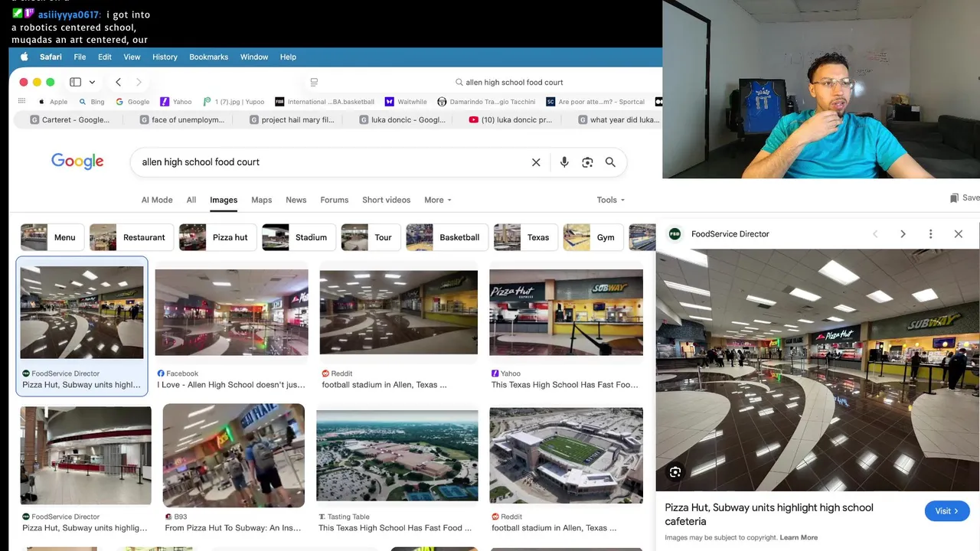Image resolution: width=980 pixels, height=551 pixels.
Task: Clear the search query with X
Action: coord(536,162)
